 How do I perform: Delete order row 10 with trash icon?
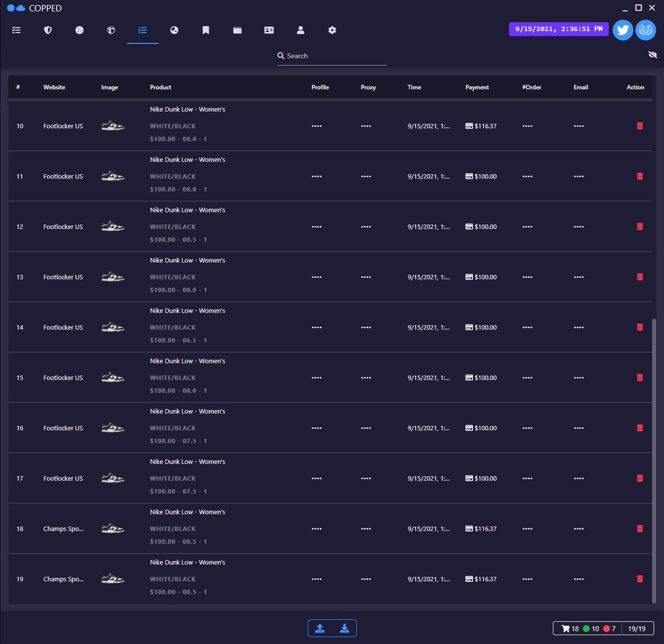coord(640,126)
